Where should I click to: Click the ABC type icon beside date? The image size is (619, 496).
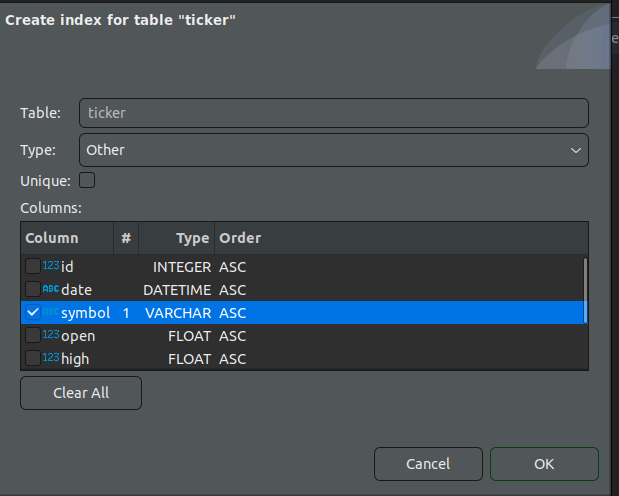[x=51, y=289]
